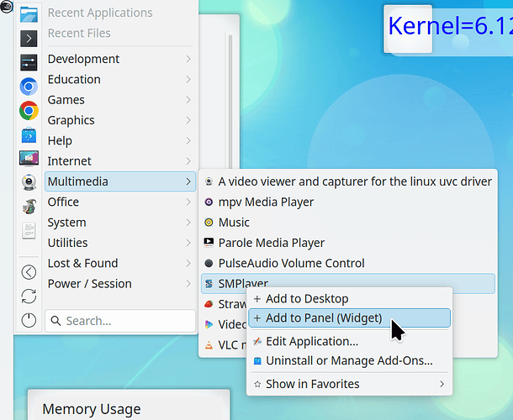The height and width of the screenshot is (420, 513).
Task: Launch Parole Media Player
Action: tap(348, 243)
